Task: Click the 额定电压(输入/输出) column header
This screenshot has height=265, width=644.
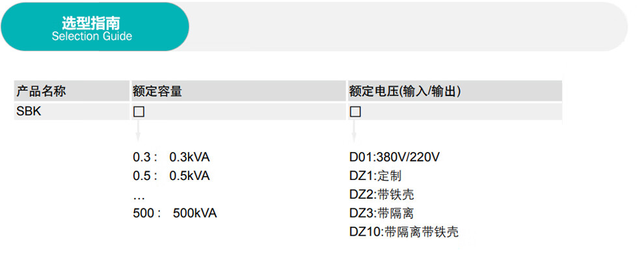Action: [x=405, y=92]
